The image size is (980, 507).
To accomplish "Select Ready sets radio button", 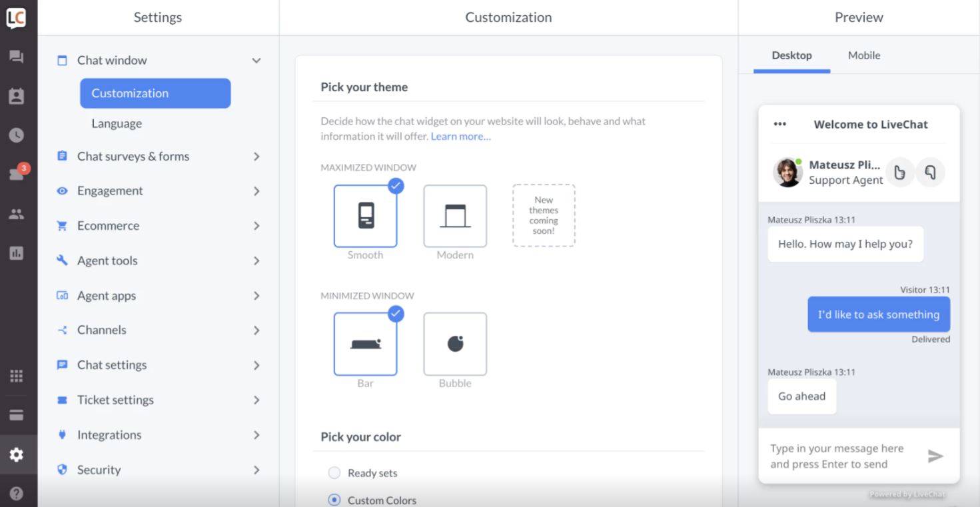I will [334, 473].
